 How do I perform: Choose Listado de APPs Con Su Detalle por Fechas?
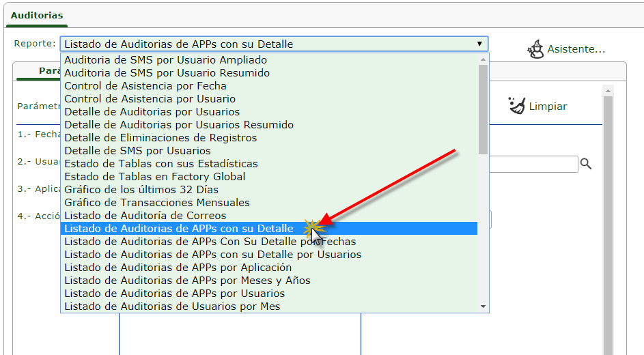pyautogui.click(x=268, y=242)
